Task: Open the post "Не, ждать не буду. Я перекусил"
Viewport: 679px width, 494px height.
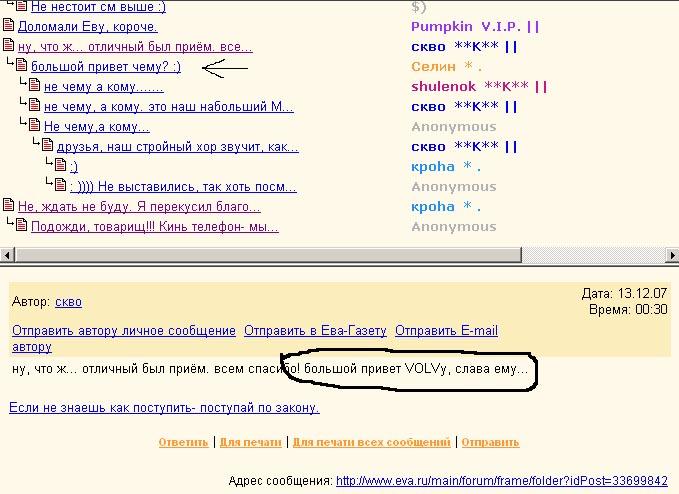Action: click(139, 207)
